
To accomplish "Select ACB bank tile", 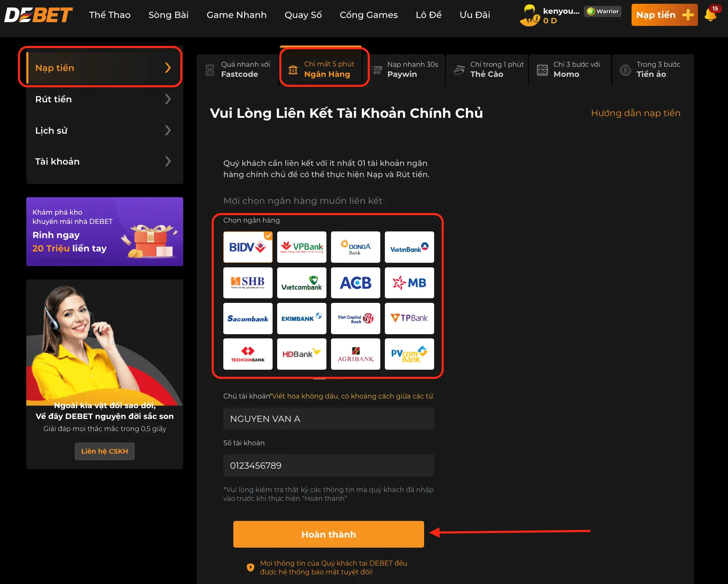I will coord(356,283).
